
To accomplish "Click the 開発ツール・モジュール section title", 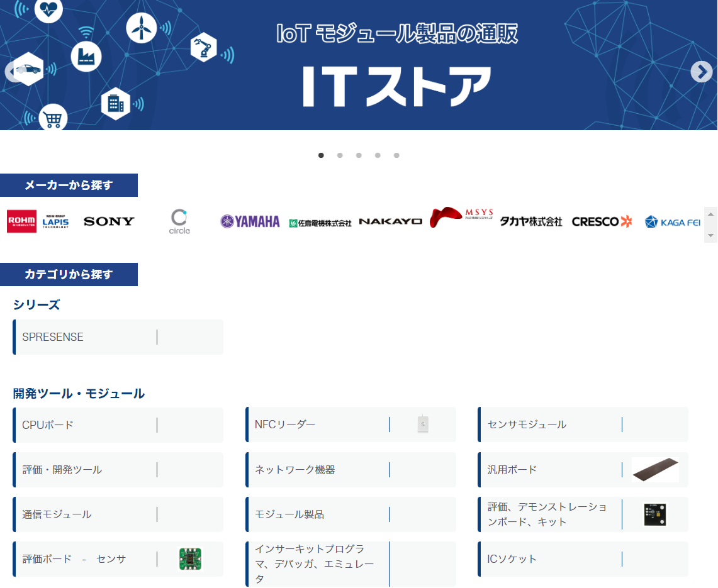I will tap(79, 394).
